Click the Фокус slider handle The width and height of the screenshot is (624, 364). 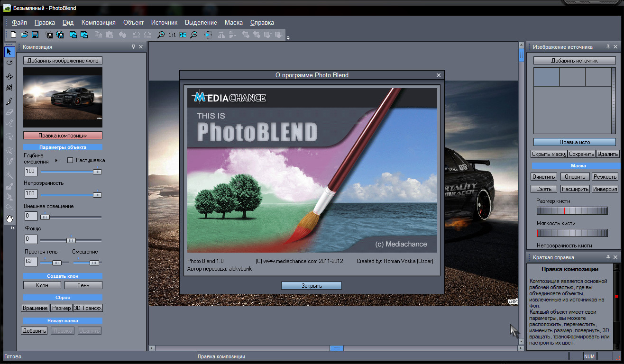71,240
